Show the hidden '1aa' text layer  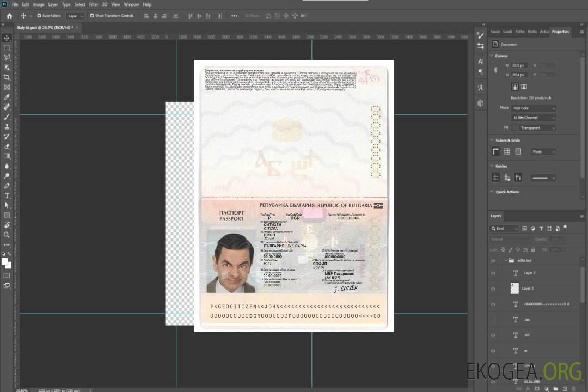click(x=493, y=320)
